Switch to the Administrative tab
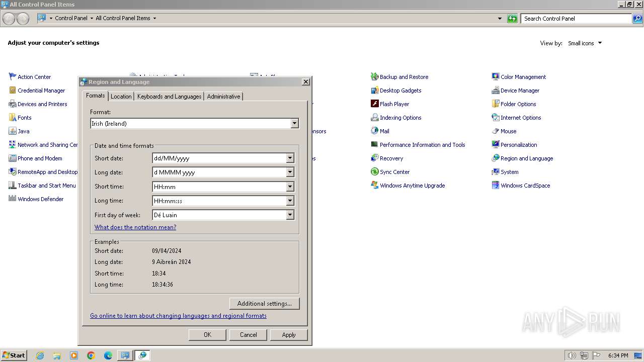 (x=223, y=97)
